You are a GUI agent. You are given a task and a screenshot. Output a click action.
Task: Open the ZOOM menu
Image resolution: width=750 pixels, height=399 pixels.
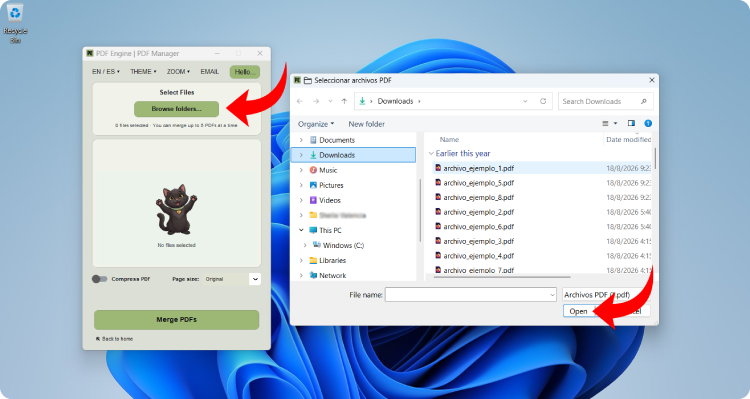coord(178,72)
